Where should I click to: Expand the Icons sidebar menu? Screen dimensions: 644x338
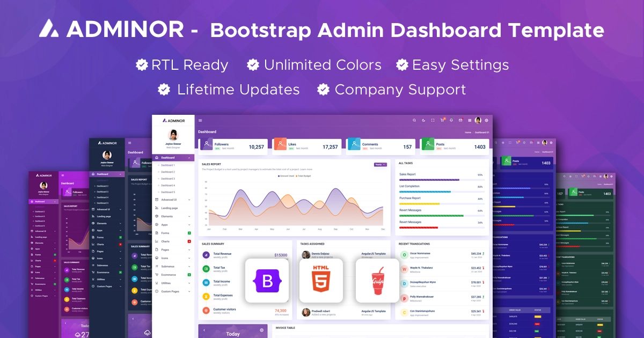173,258
